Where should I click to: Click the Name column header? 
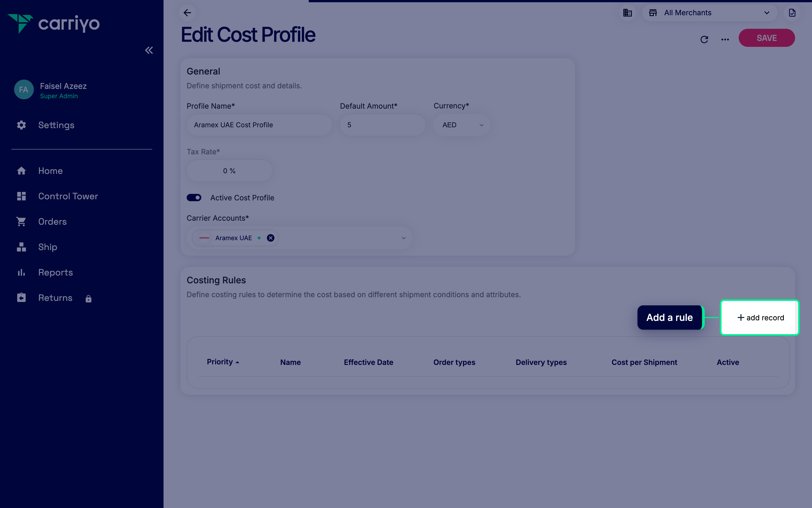click(x=291, y=362)
